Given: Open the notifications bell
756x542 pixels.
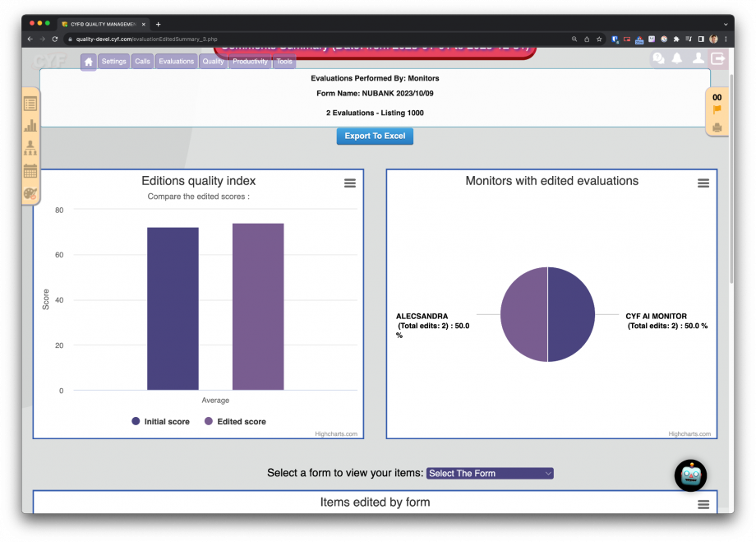Looking at the screenshot, I should click(x=677, y=58).
